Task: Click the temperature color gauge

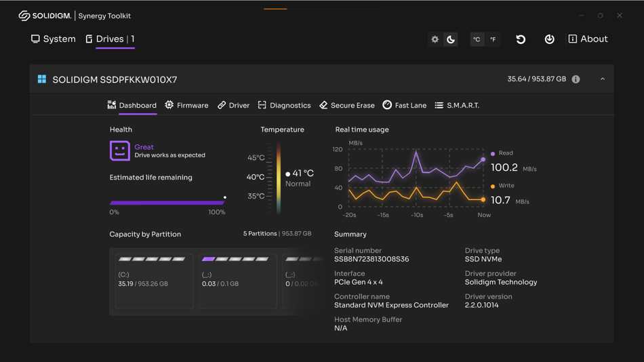Action: tap(279, 178)
